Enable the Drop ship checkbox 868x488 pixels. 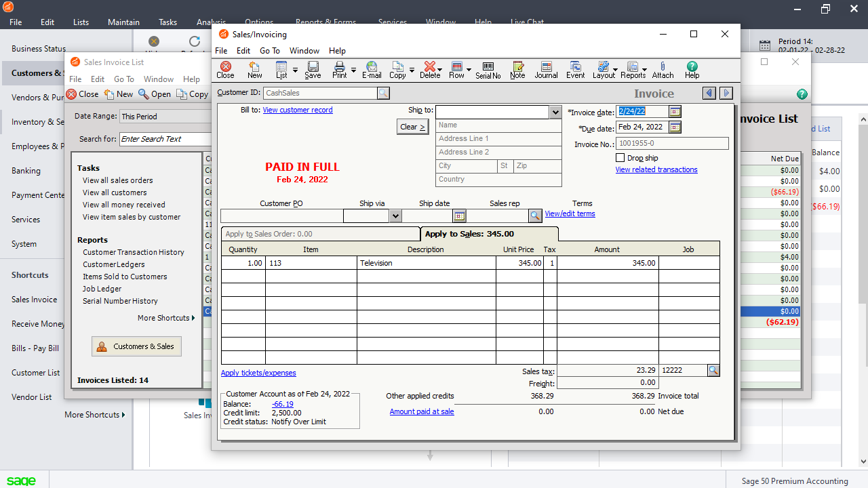[620, 158]
